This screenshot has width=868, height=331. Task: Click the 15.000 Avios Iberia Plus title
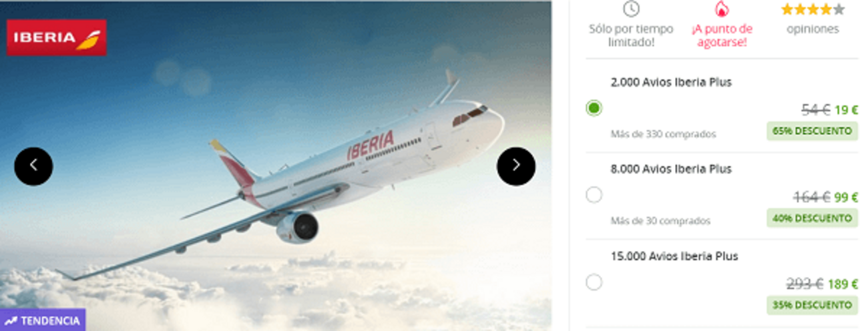(x=674, y=256)
